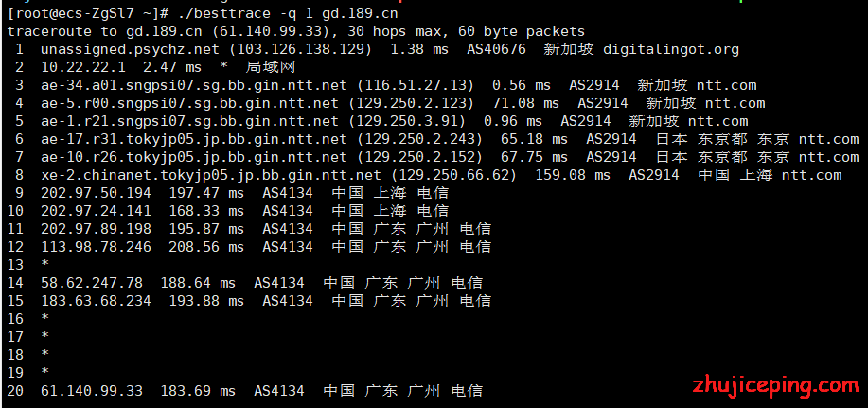This screenshot has width=868, height=408.
Task: Click digitalingot.org text on hop 1
Action: (x=671, y=49)
